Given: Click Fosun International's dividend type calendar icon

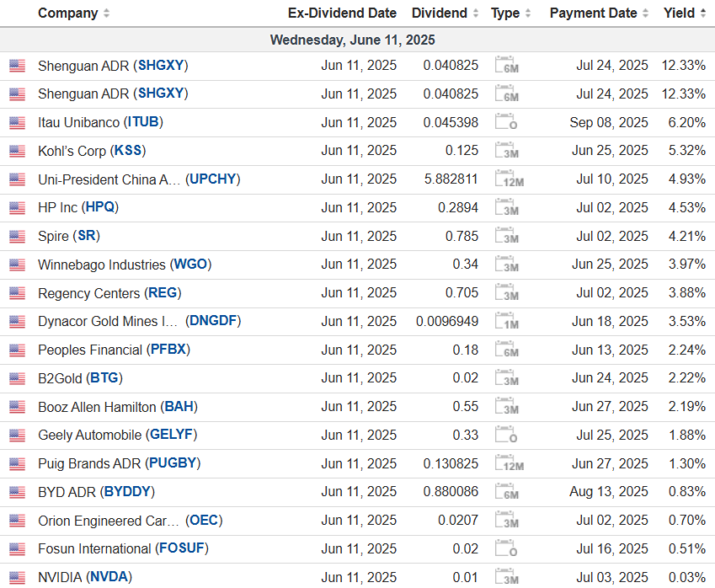Looking at the screenshot, I should 506,548.
